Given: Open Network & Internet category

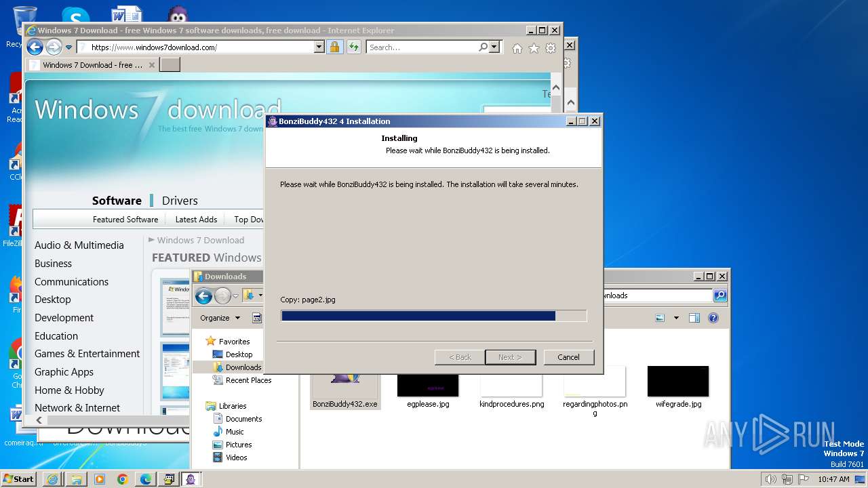Looking at the screenshot, I should click(x=77, y=408).
